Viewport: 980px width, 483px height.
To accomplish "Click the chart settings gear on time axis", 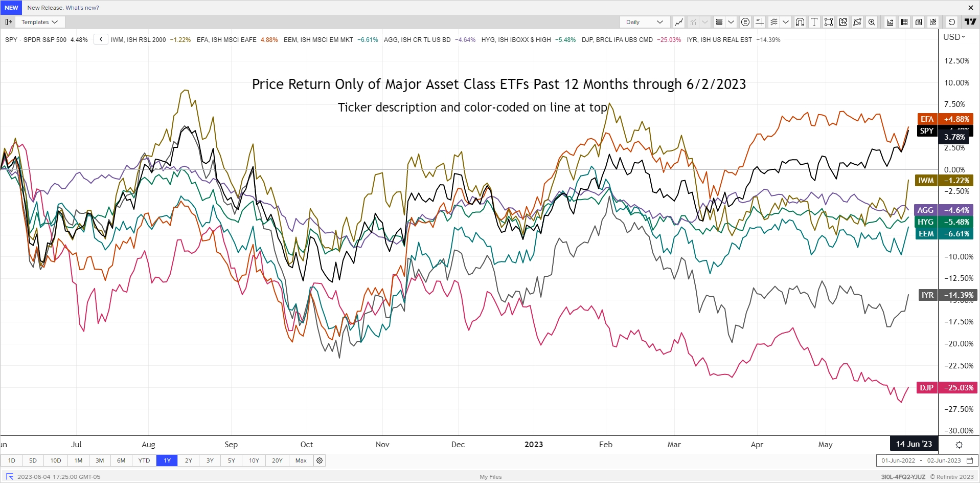I will click(959, 445).
